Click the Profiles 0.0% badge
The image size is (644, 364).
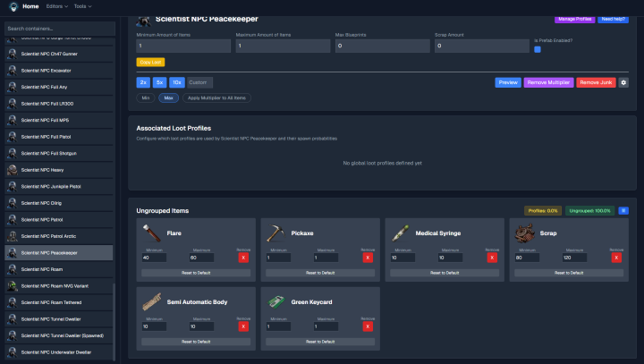pyautogui.click(x=543, y=211)
